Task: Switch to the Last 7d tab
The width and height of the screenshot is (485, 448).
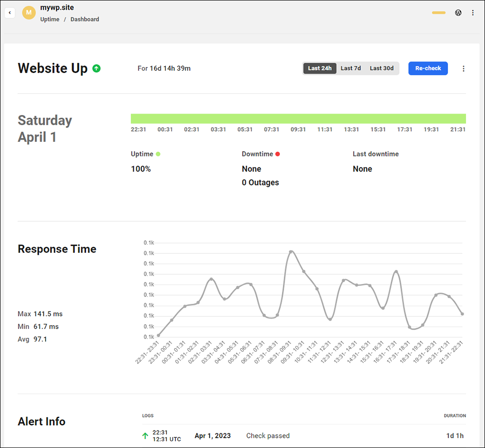Action: coord(351,68)
